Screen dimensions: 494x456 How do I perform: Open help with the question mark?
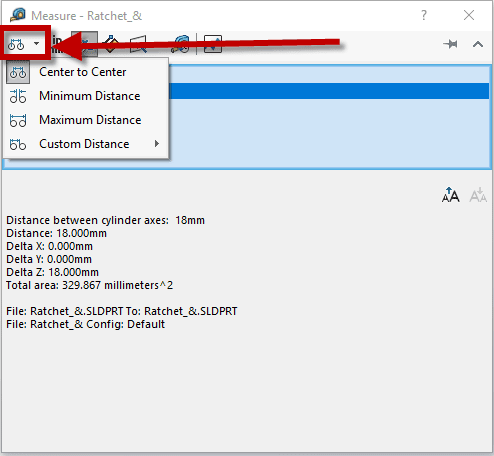click(x=424, y=15)
